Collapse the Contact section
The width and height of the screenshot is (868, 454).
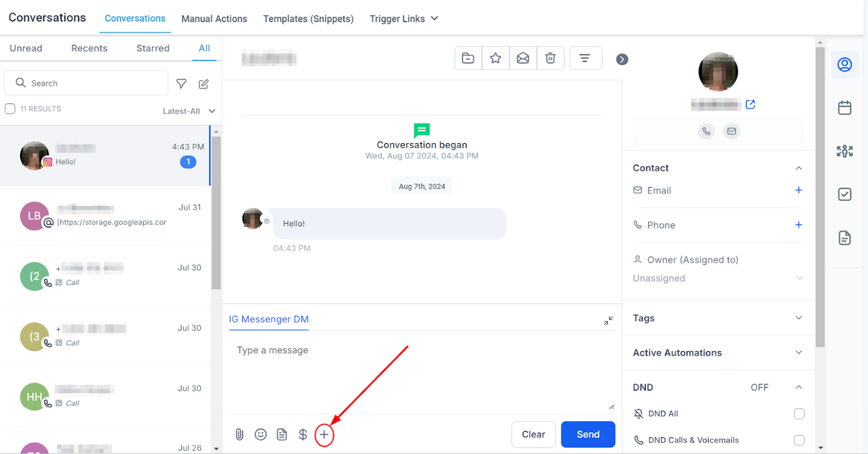799,168
